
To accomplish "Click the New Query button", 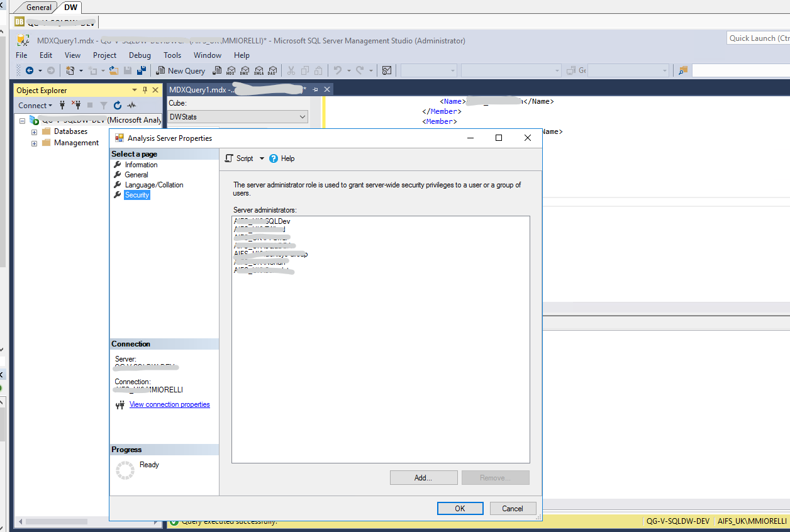I will click(181, 70).
